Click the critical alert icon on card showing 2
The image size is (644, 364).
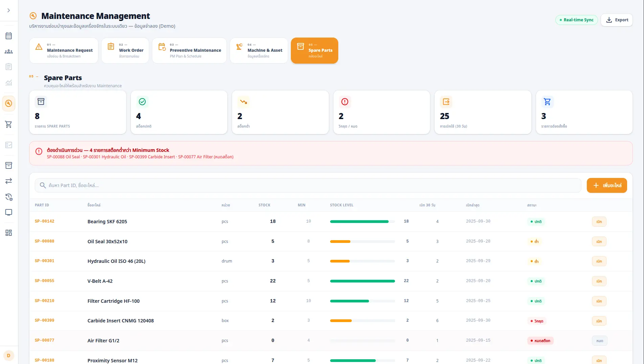point(345,102)
